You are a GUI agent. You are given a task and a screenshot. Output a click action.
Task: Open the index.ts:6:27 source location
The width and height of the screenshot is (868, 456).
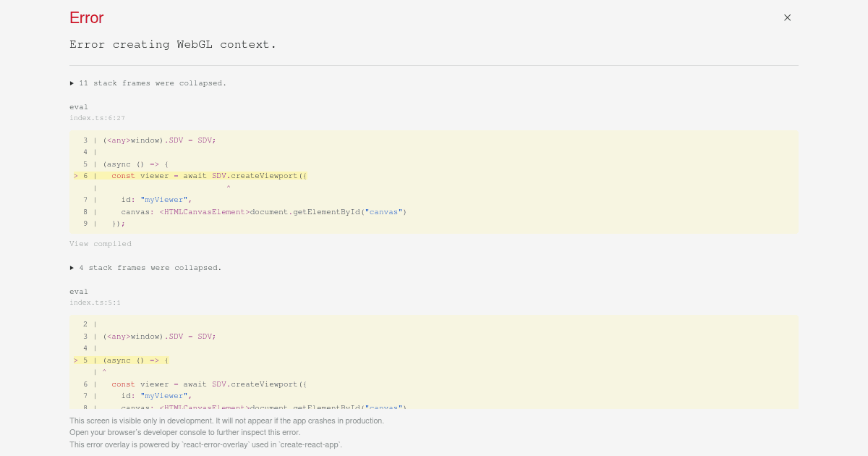[97, 118]
